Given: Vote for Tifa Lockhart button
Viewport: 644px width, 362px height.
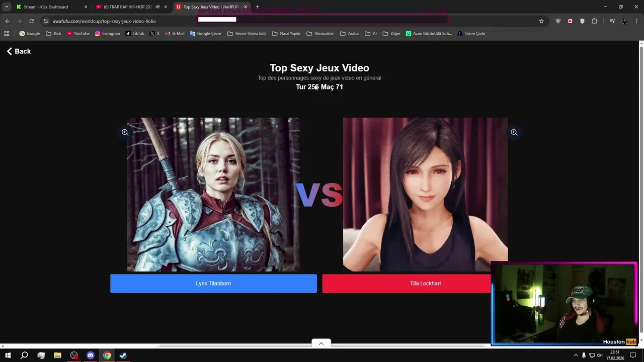Looking at the screenshot, I should [407, 283].
